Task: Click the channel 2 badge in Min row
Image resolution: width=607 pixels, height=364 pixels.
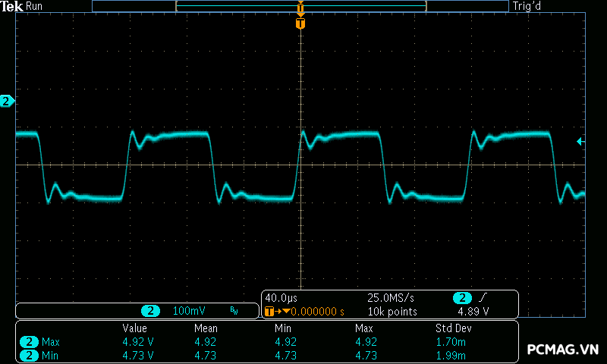Action: (29, 355)
